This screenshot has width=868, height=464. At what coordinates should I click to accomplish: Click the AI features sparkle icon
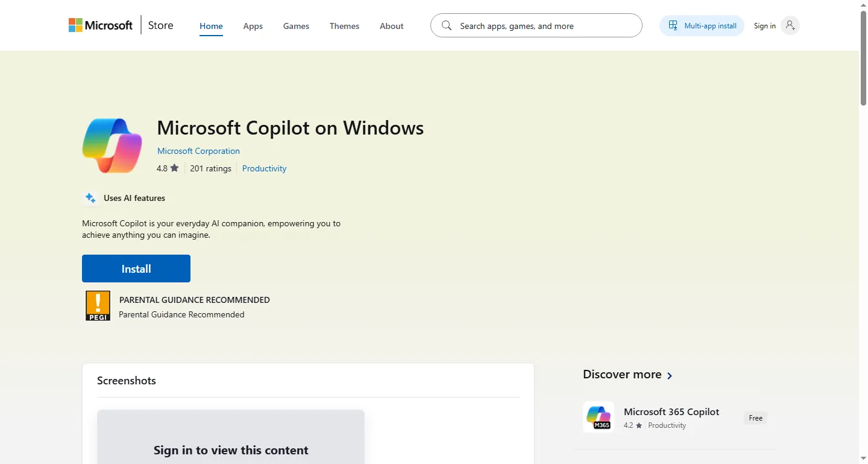coord(90,198)
